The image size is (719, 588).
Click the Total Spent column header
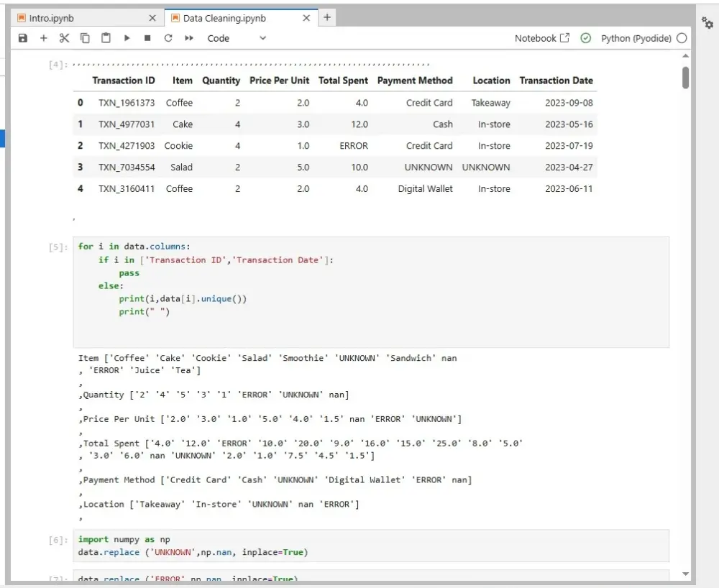[x=343, y=81]
